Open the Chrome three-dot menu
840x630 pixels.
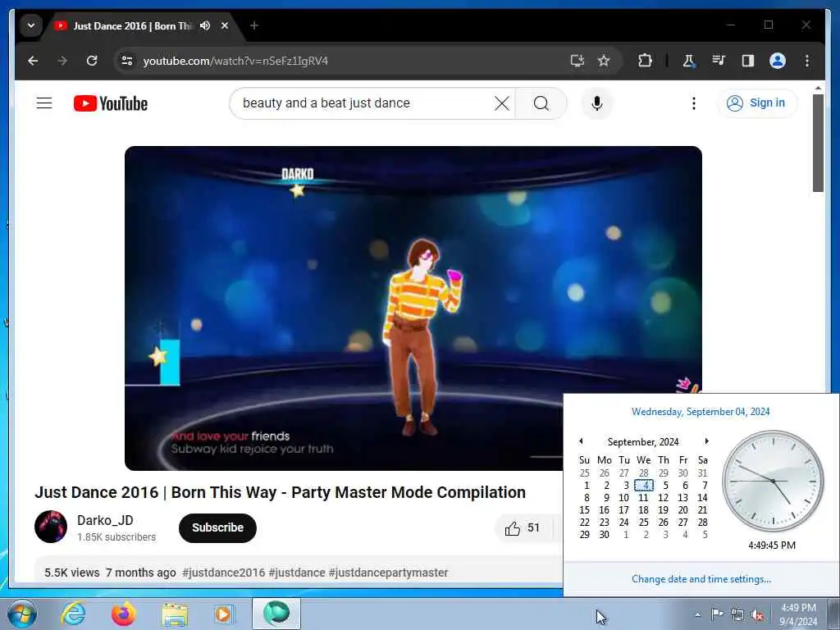pos(807,61)
